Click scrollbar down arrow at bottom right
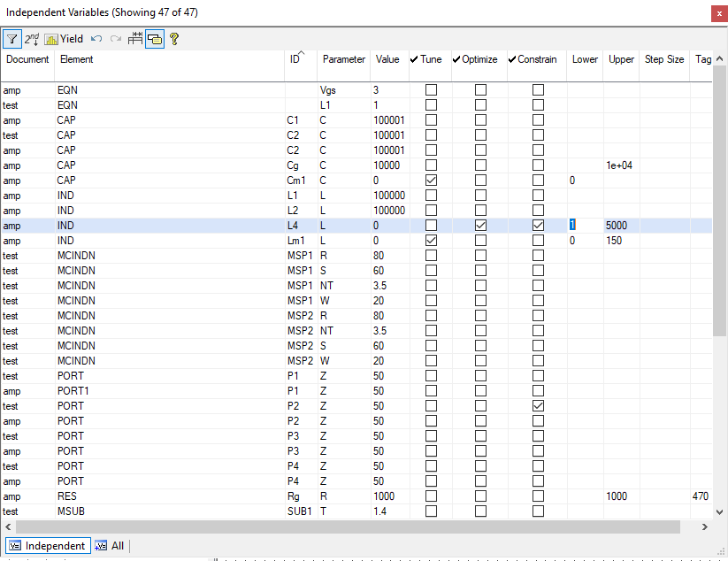Screen dimensions: 728x561 pos(720,511)
